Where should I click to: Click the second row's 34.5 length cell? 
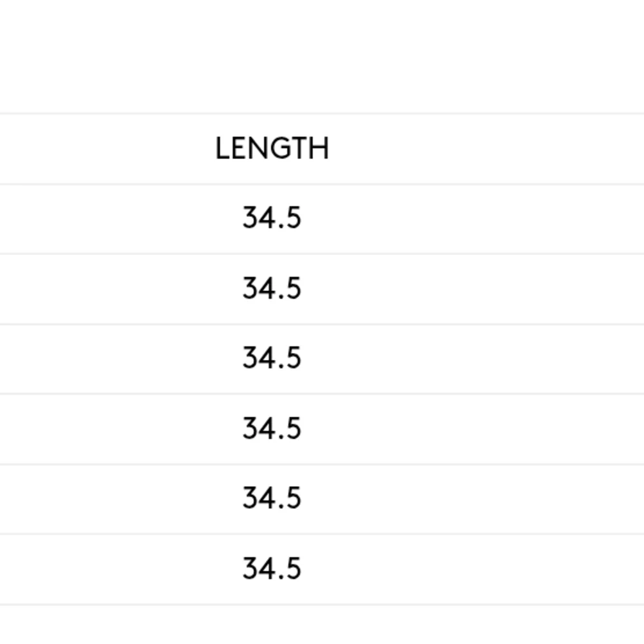point(272,289)
